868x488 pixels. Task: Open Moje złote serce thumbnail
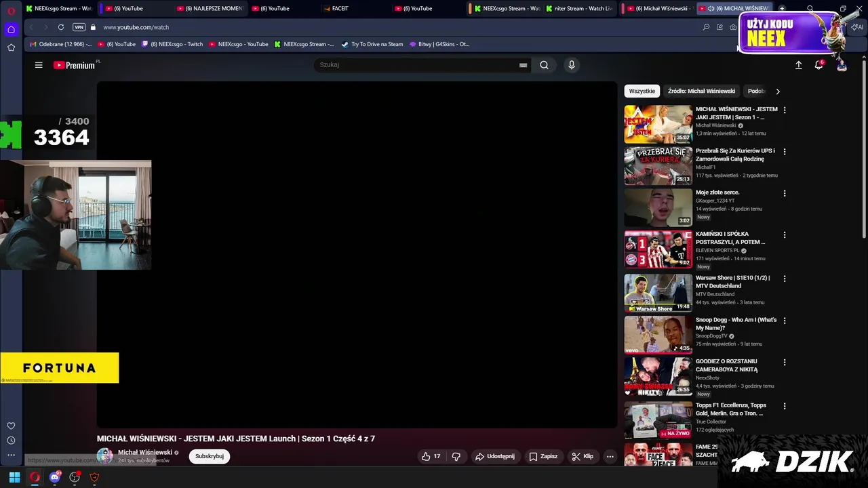point(658,207)
